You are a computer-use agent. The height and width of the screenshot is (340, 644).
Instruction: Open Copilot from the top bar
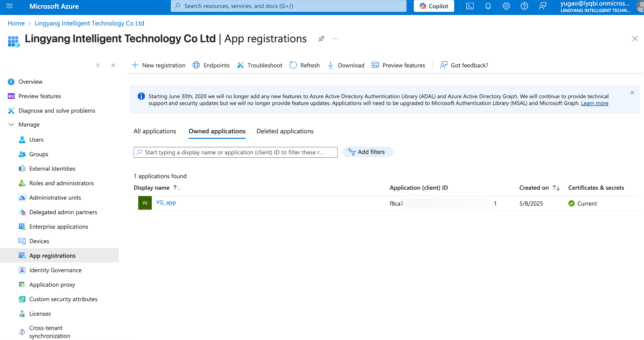[x=434, y=6]
